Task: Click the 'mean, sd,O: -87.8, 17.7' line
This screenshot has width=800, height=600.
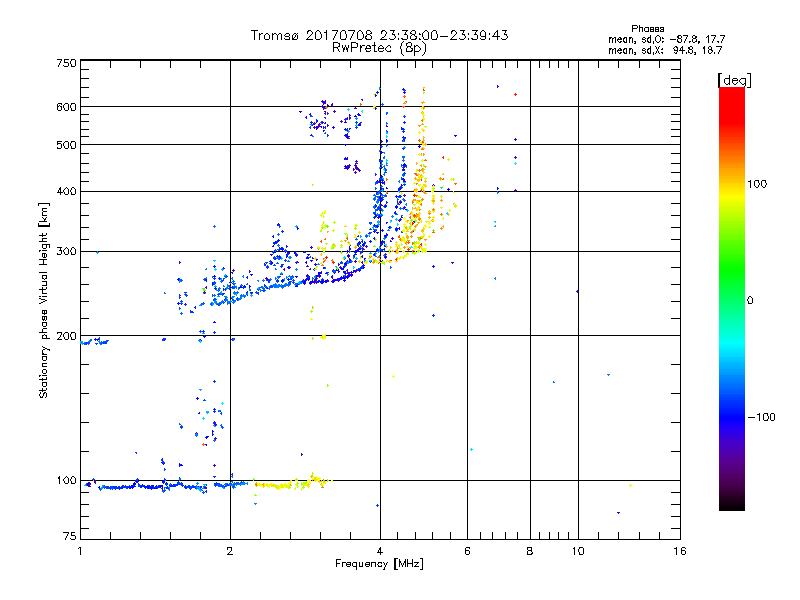Action: tap(666, 40)
